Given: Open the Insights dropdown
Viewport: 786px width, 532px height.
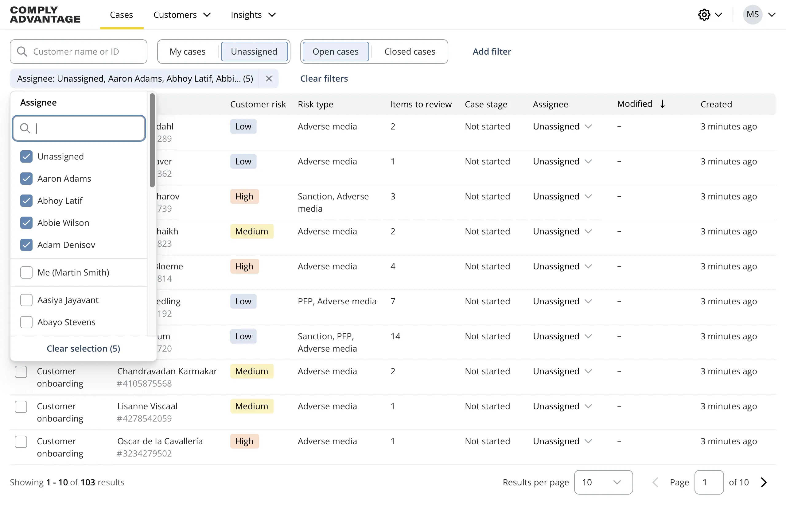Looking at the screenshot, I should coord(253,14).
